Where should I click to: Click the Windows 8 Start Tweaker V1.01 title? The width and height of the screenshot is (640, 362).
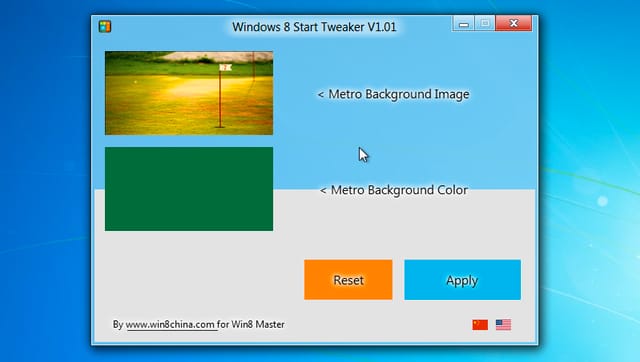pos(314,27)
